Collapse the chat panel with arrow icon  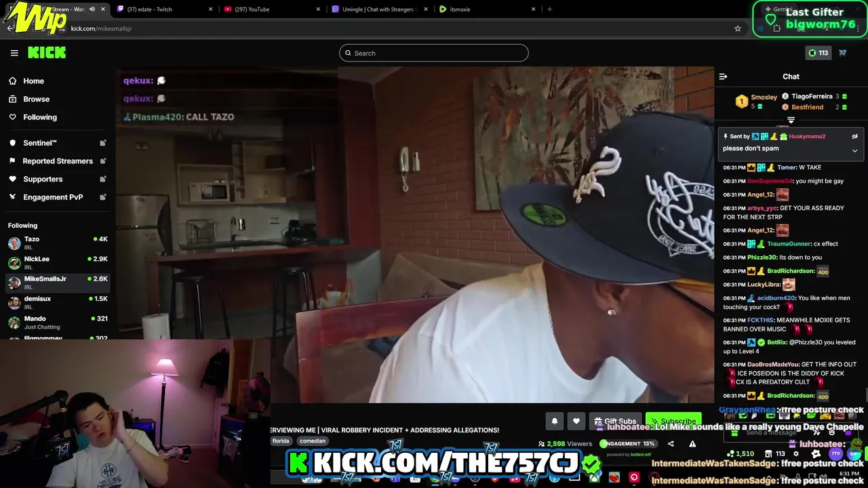click(723, 77)
